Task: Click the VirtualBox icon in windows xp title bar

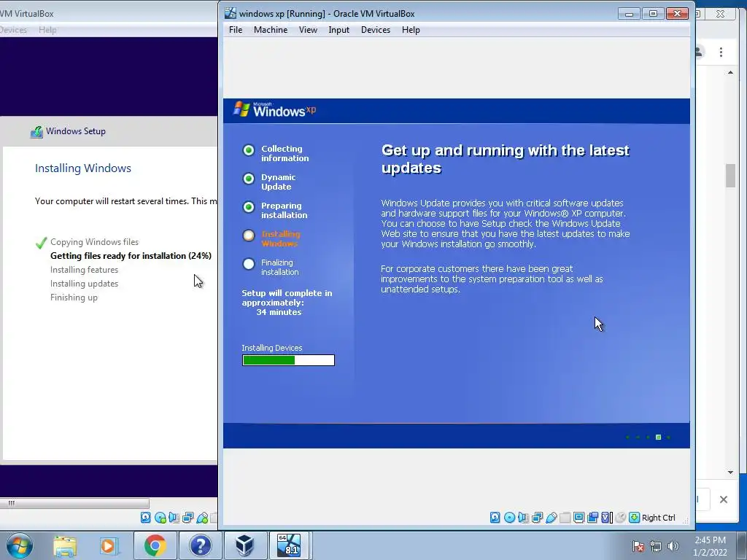Action: (x=231, y=13)
